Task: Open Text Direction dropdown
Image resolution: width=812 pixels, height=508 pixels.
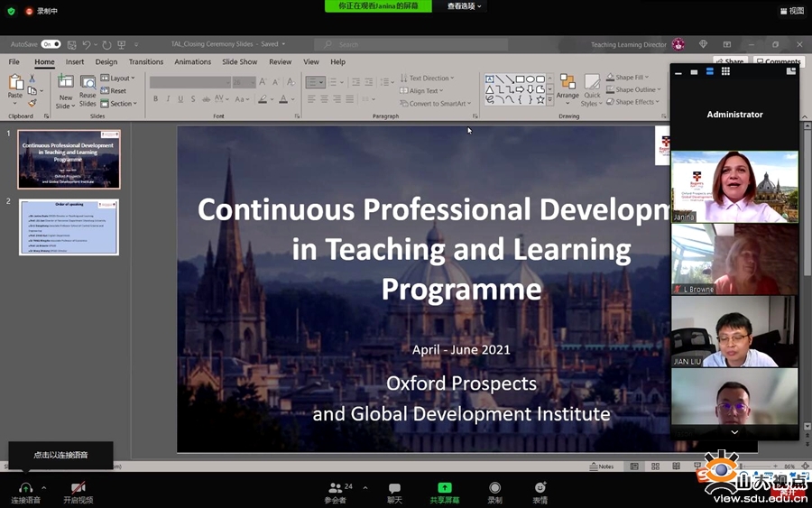Action: (428, 79)
